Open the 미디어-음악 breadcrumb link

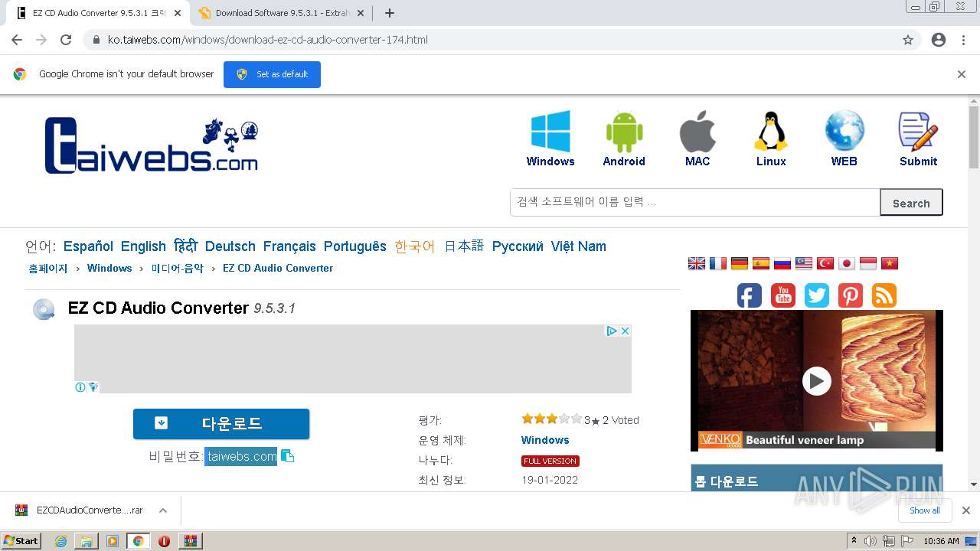178,269
